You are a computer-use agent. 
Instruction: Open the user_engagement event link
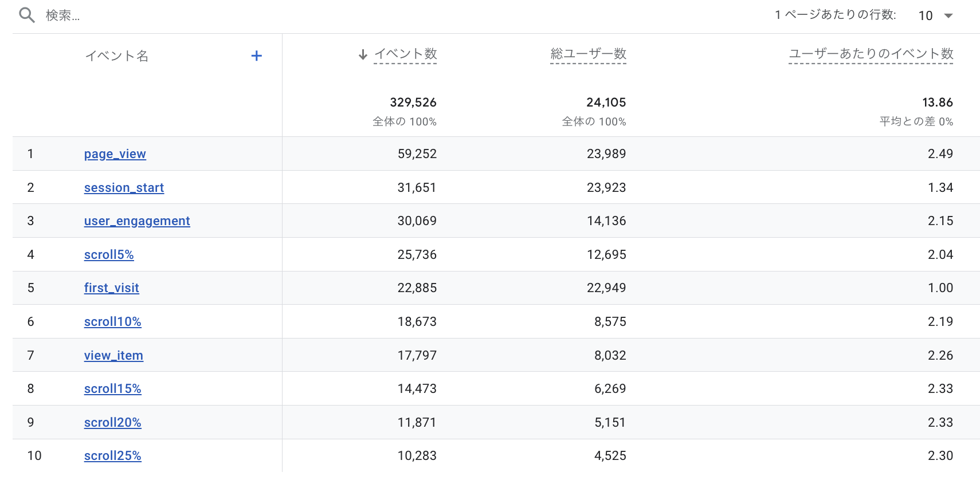point(137,221)
